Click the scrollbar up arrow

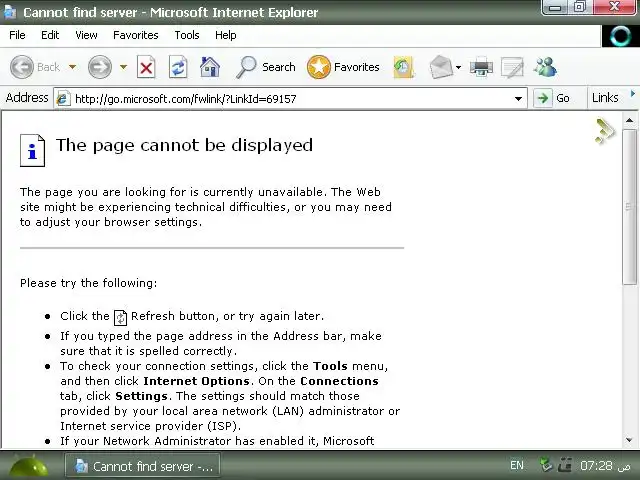(629, 120)
